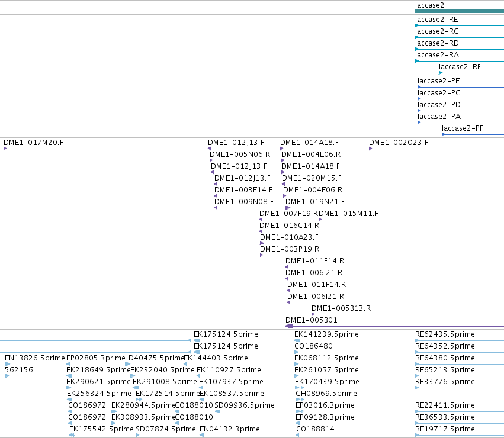Click the DME1-017M20.F feature label
This screenshot has height=438, width=504.
pos(33,143)
